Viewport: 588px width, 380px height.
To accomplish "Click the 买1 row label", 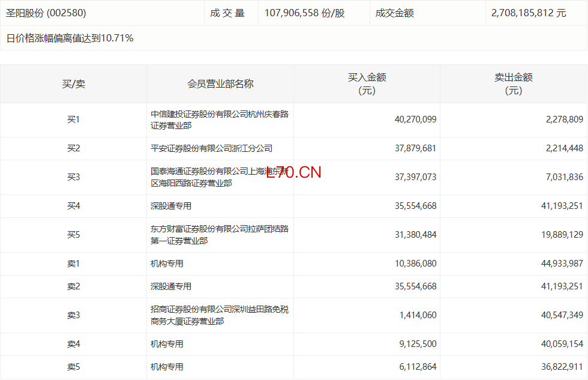I will (73, 119).
